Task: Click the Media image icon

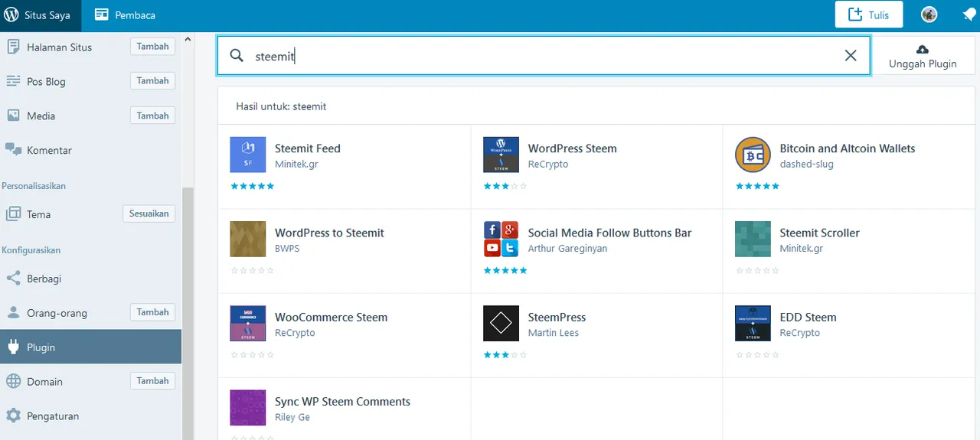Action: 13,116
